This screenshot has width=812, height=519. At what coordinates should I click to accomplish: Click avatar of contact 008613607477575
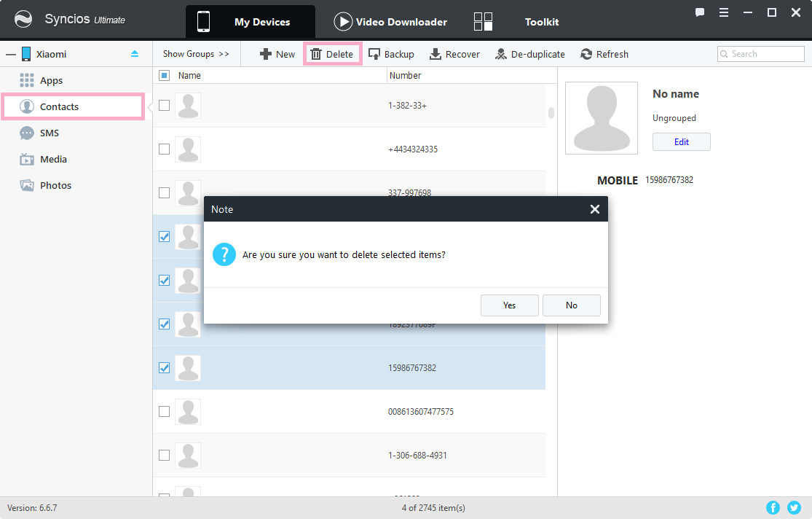pos(187,412)
